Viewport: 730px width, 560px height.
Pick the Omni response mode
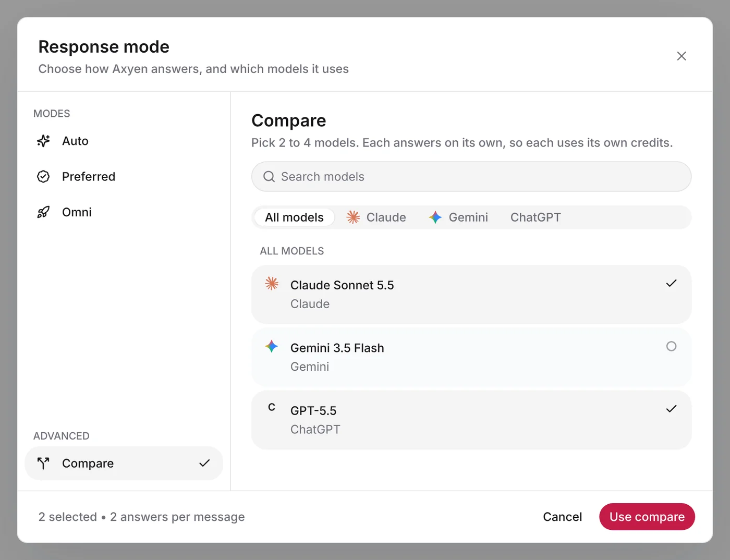pyautogui.click(x=124, y=212)
